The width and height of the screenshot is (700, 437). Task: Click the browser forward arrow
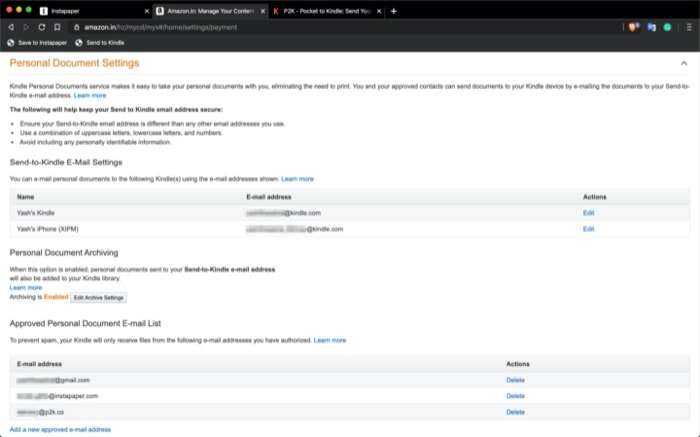(26, 27)
